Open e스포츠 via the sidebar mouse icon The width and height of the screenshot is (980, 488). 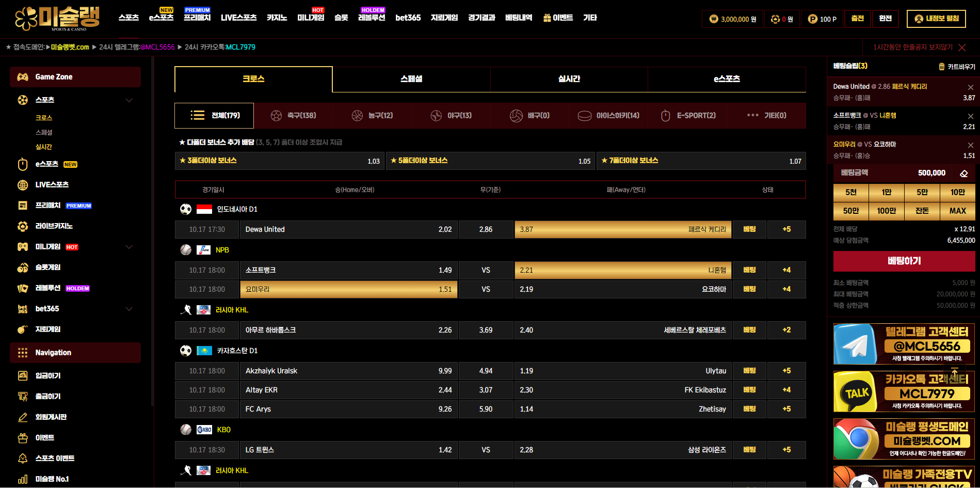point(23,164)
